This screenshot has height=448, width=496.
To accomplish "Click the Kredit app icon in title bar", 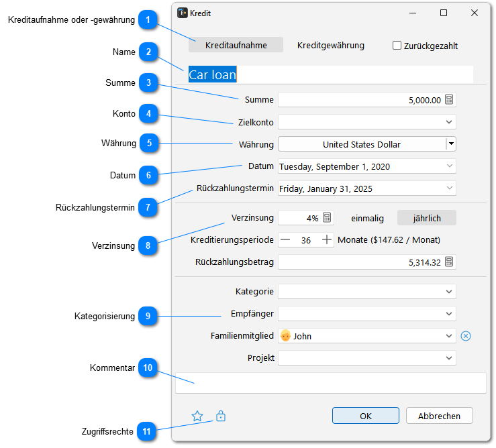I will tap(182, 13).
